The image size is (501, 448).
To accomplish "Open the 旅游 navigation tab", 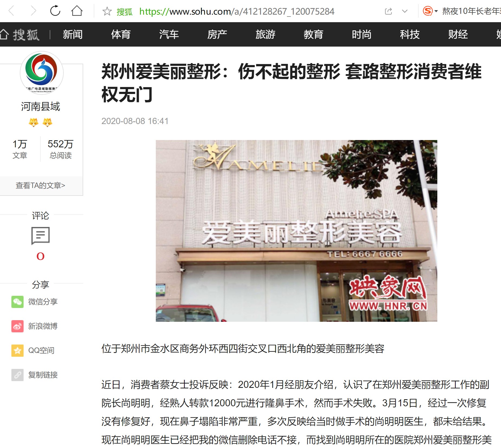I will point(265,34).
